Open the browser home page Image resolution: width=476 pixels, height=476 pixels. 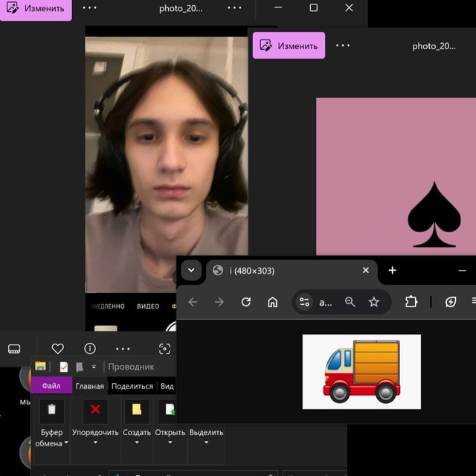tap(273, 302)
